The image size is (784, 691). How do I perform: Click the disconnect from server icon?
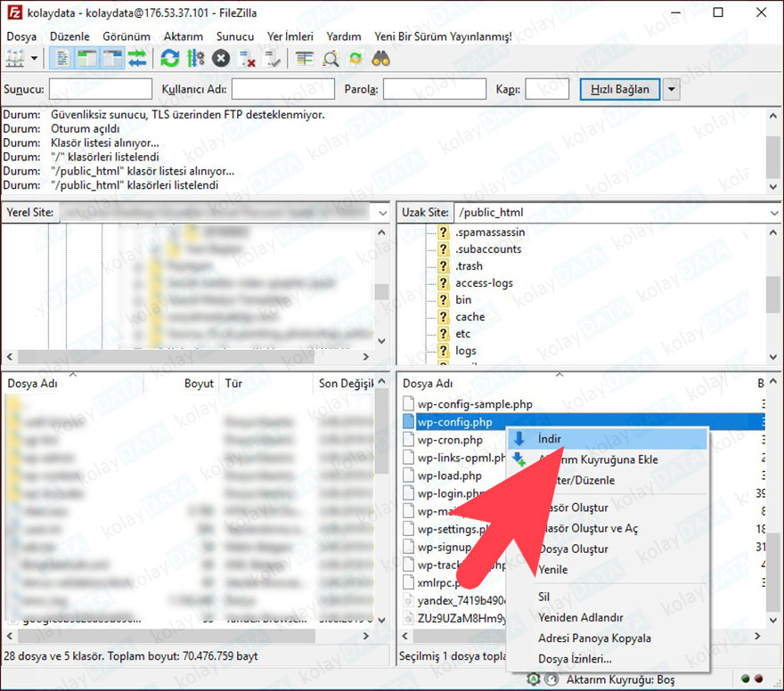pyautogui.click(x=249, y=59)
